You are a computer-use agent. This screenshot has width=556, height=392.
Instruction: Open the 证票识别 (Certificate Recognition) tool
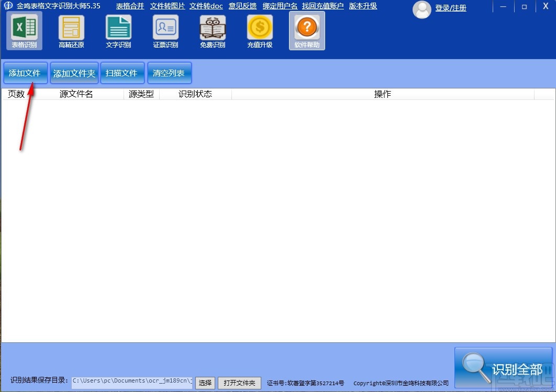(x=165, y=31)
